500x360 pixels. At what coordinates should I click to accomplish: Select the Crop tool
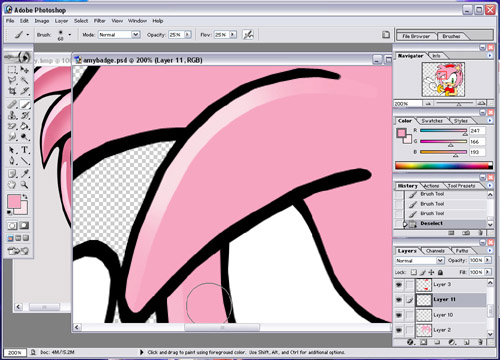(12, 91)
